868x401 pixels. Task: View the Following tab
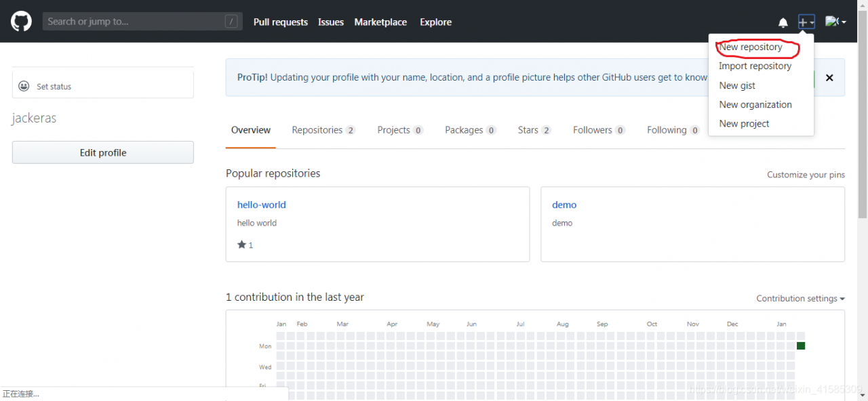click(x=673, y=130)
